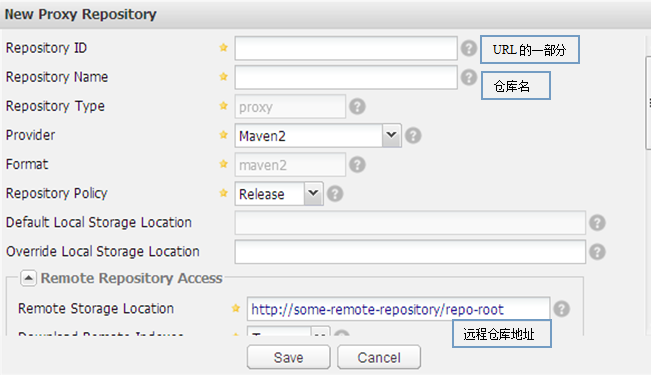Click the New Proxy Repository title
Viewport: 654px width, 375px height.
coord(80,14)
